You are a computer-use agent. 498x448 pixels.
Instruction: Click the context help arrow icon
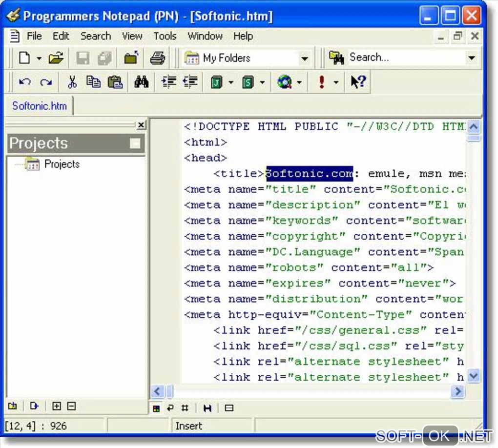coord(358,82)
